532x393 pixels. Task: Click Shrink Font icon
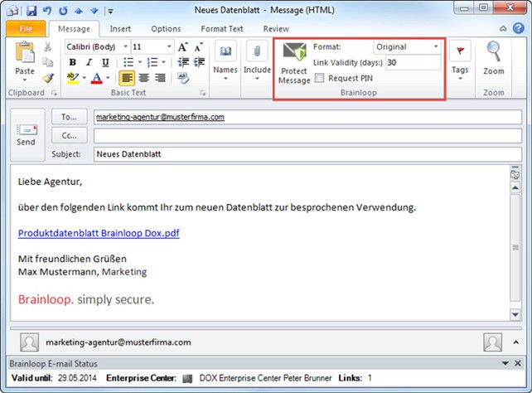[x=199, y=46]
